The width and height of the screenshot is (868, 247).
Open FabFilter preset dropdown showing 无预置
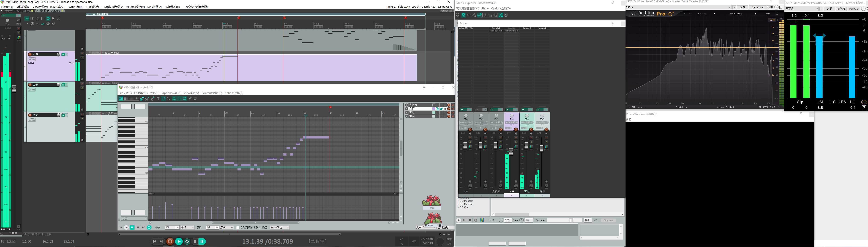[x=678, y=7]
